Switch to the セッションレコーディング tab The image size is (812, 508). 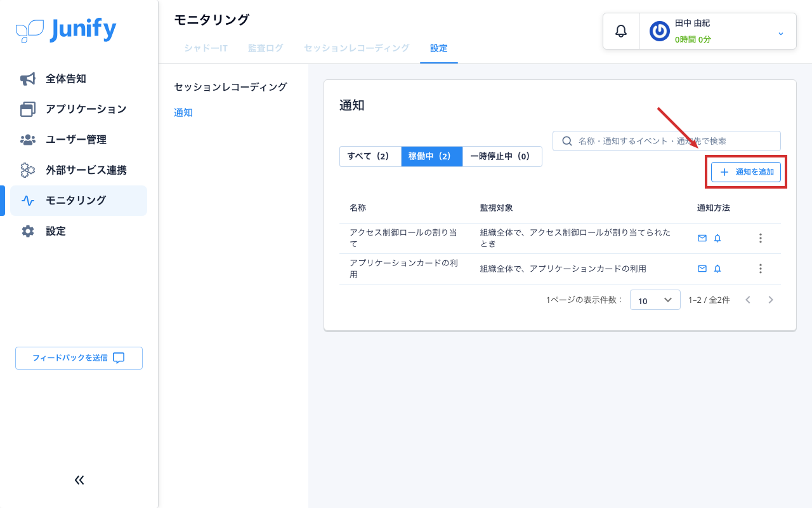pyautogui.click(x=357, y=48)
